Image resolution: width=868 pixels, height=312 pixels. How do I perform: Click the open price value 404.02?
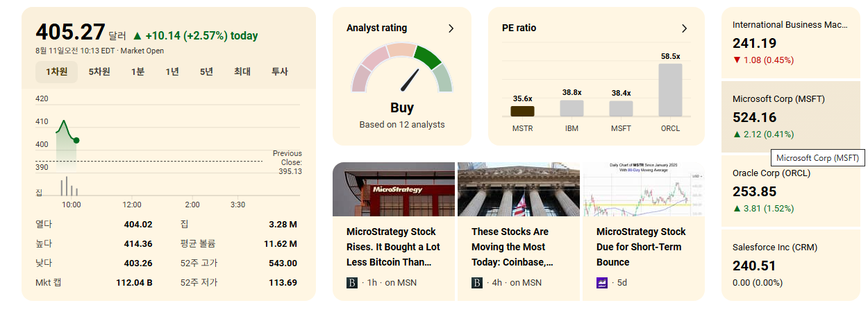(x=137, y=225)
